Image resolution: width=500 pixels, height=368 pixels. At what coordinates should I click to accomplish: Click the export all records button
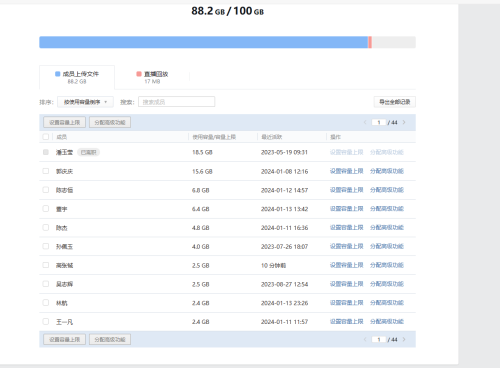coord(395,102)
